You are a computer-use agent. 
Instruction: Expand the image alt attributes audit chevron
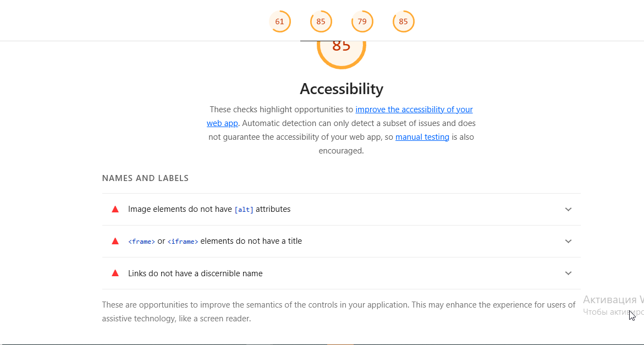pos(568,209)
